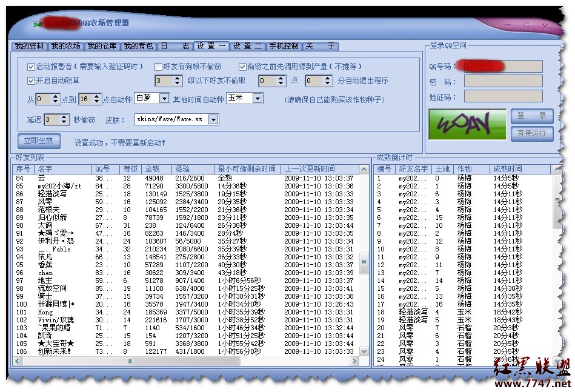Open the 我的仓库 tab

coord(102,46)
